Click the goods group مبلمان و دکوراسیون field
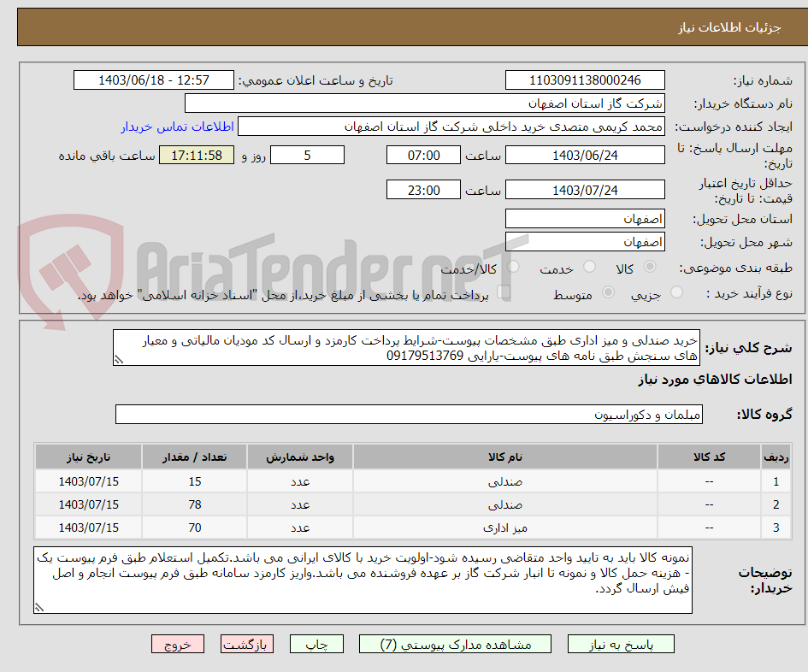This screenshot has width=808, height=672. tap(409, 415)
